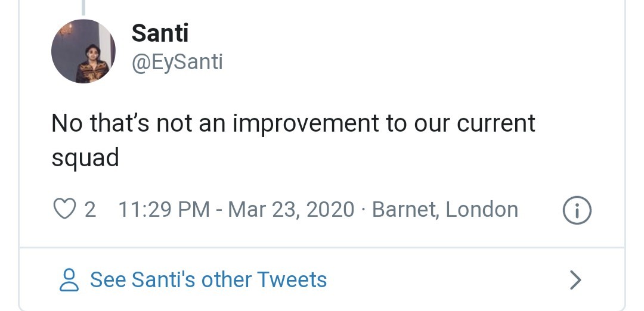
Task: Click See Santi's other Tweets link
Action: tap(208, 279)
